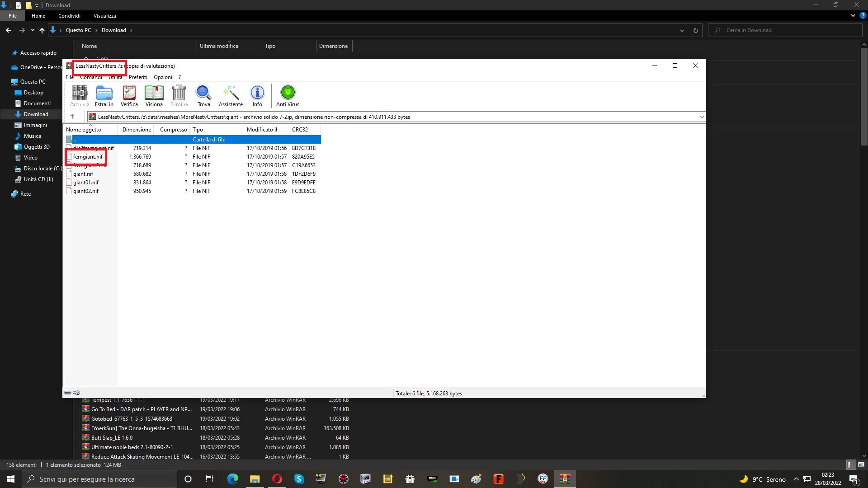Refresh the Explorer Download folder
868x488 pixels.
pyautogui.click(x=695, y=30)
